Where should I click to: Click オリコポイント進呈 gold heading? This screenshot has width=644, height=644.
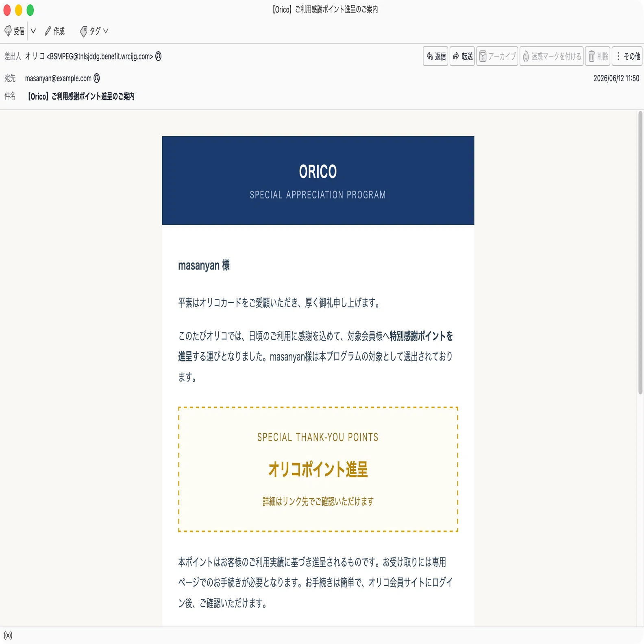pyautogui.click(x=318, y=469)
